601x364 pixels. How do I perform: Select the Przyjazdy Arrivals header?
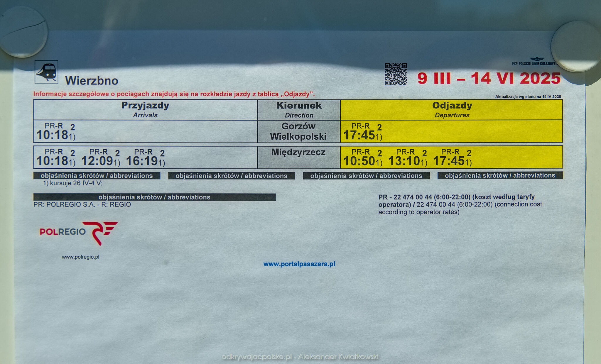[145, 110]
